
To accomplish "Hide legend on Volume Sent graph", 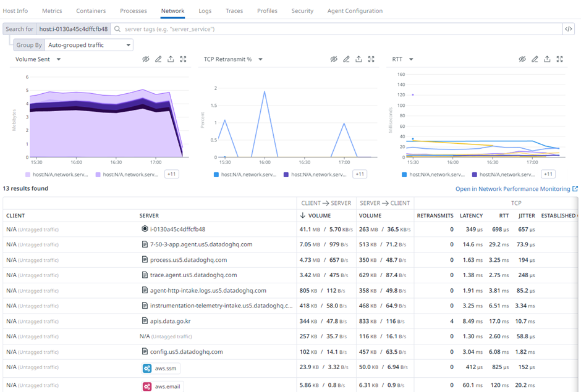I will [x=146, y=59].
